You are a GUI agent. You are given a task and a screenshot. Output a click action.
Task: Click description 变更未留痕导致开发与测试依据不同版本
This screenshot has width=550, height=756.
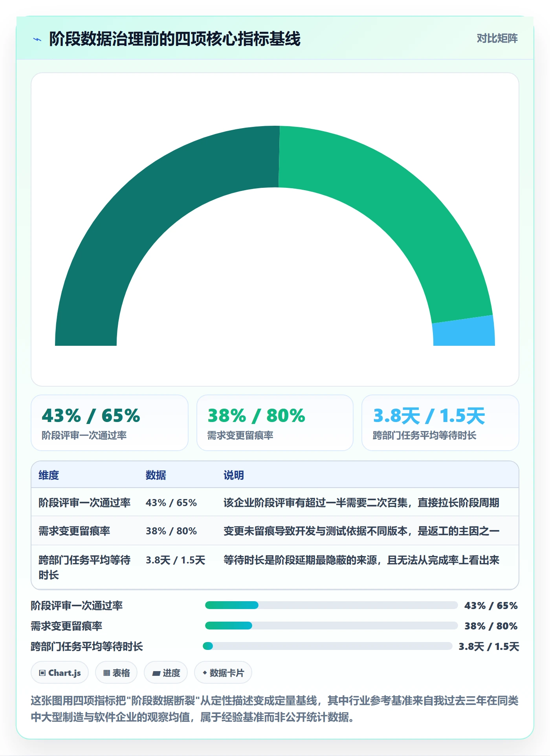pos(361,531)
